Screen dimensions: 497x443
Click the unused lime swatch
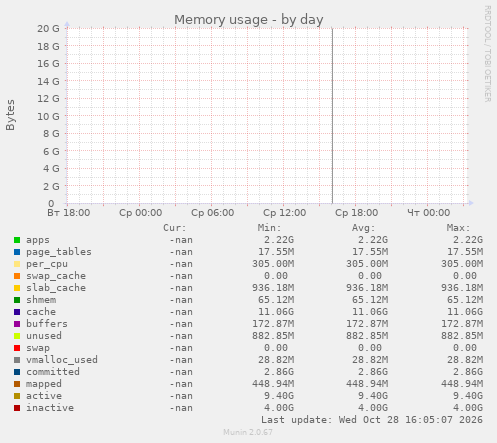click(17, 336)
